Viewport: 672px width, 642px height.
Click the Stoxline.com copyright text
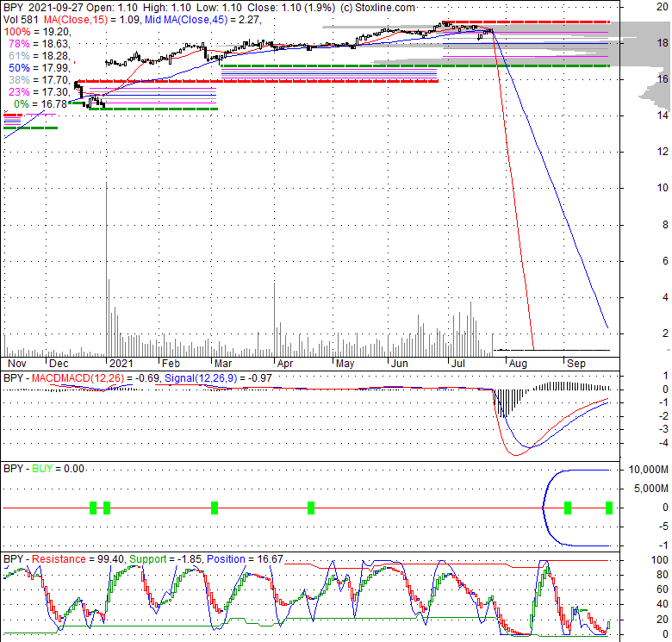(377, 8)
